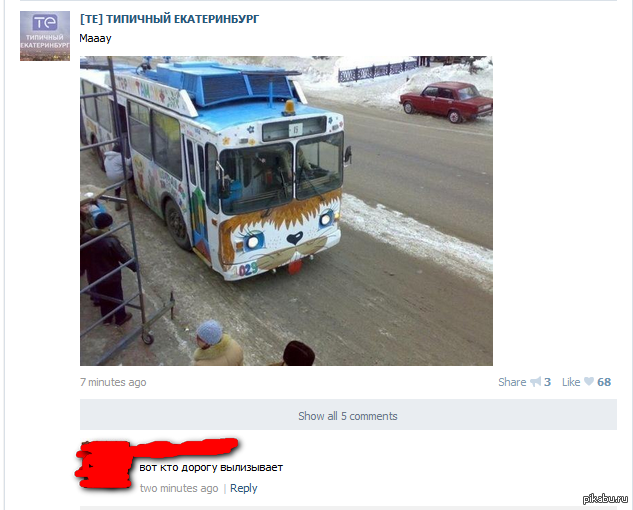Click the comment text вот кто дорогу вылизывает
This screenshot has width=633, height=510.
coord(211,468)
